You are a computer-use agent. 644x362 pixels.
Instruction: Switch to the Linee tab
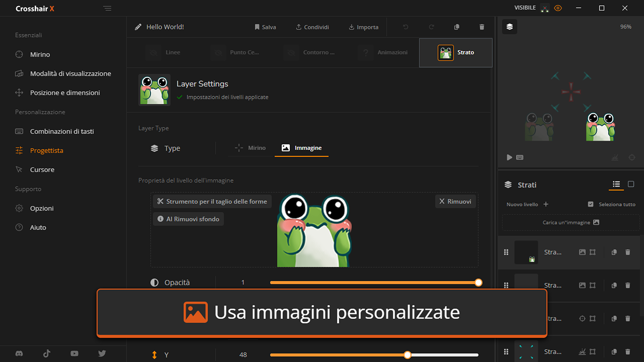pyautogui.click(x=163, y=53)
